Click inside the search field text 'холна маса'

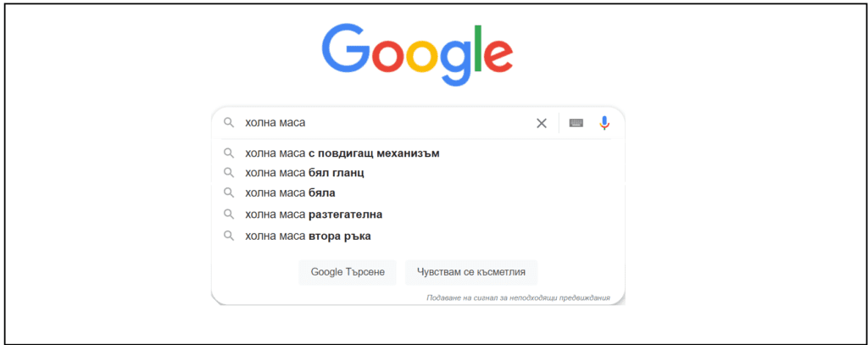coord(275,123)
